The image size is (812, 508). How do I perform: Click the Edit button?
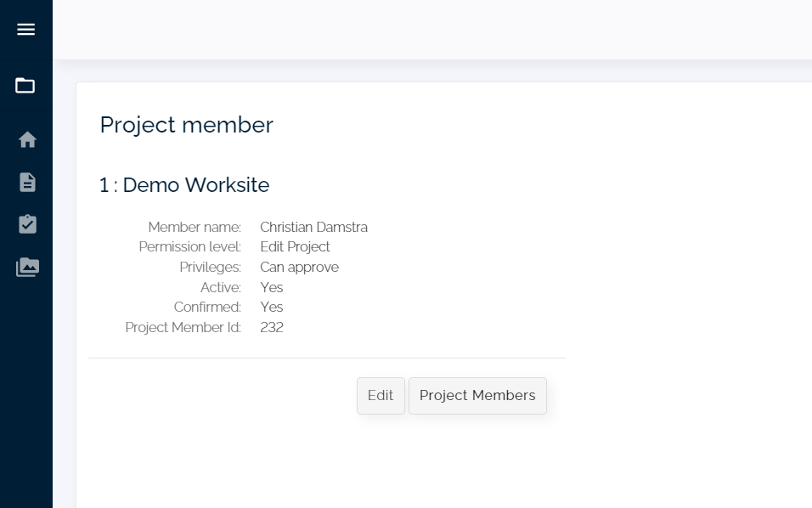click(x=380, y=395)
